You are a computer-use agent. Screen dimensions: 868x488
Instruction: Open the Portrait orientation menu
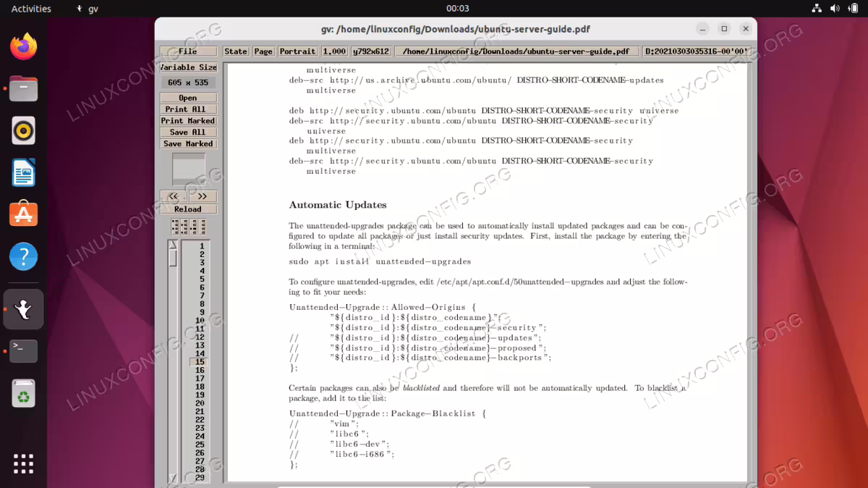click(x=298, y=51)
